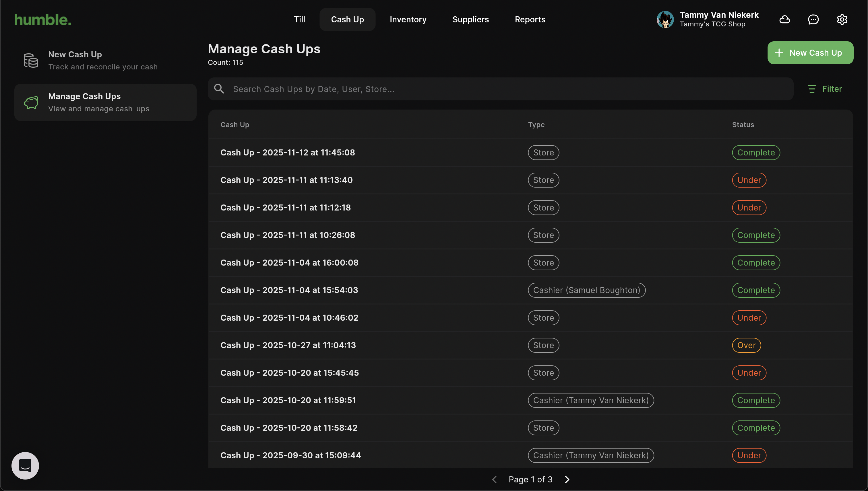868x491 pixels.
Task: Go to next page arrow
Action: coord(567,479)
